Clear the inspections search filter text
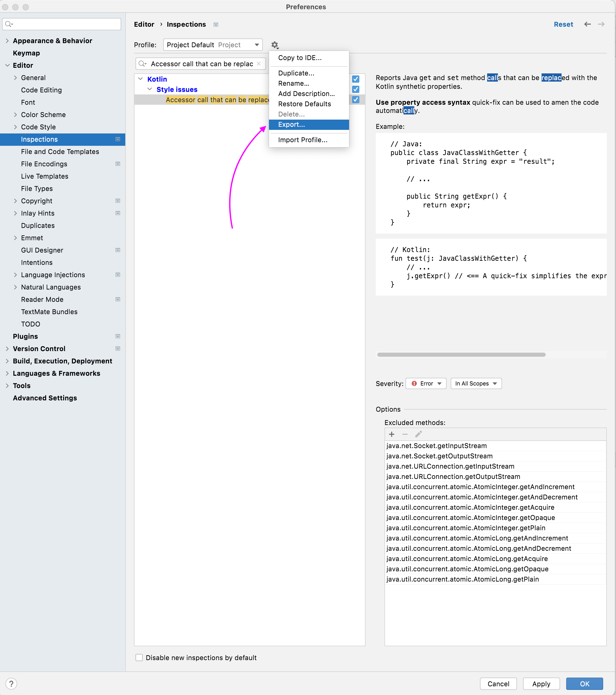Screen dimensions: 616x695 (x=259, y=64)
